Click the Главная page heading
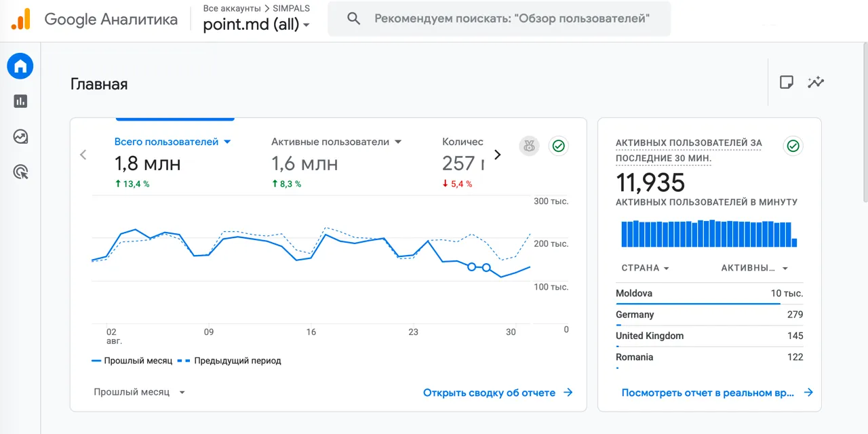Image resolution: width=868 pixels, height=434 pixels. point(99,84)
